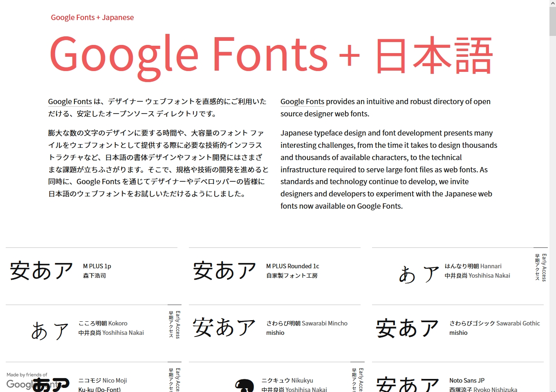This screenshot has height=392, width=556.
Task: Open the Nico Moji font card
Action: click(x=92, y=377)
